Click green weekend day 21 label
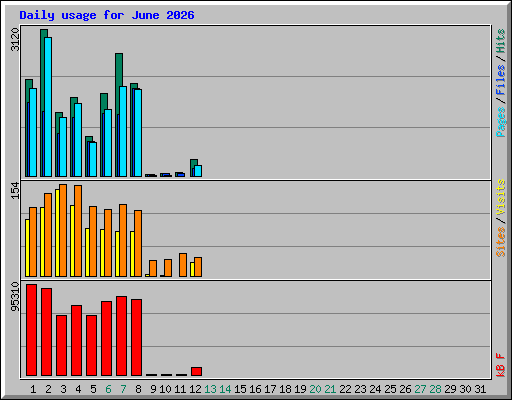 tap(330, 389)
